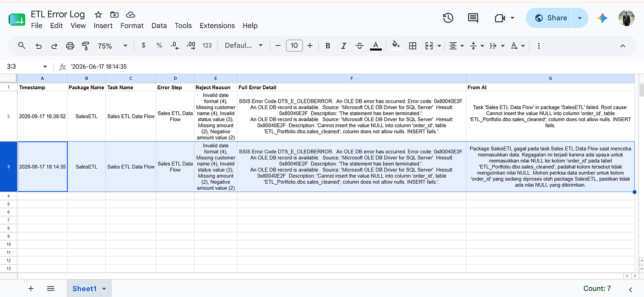Open zoom level 75% dropdown
Image resolution: width=644 pixels, height=297 pixels.
tap(112, 46)
